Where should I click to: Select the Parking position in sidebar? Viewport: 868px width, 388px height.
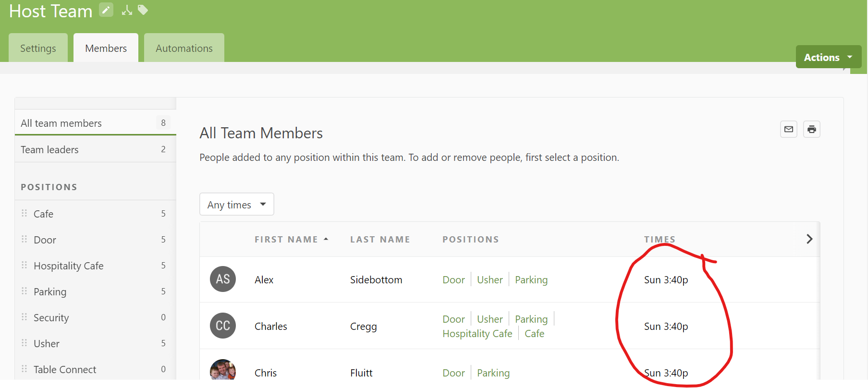coord(50,292)
